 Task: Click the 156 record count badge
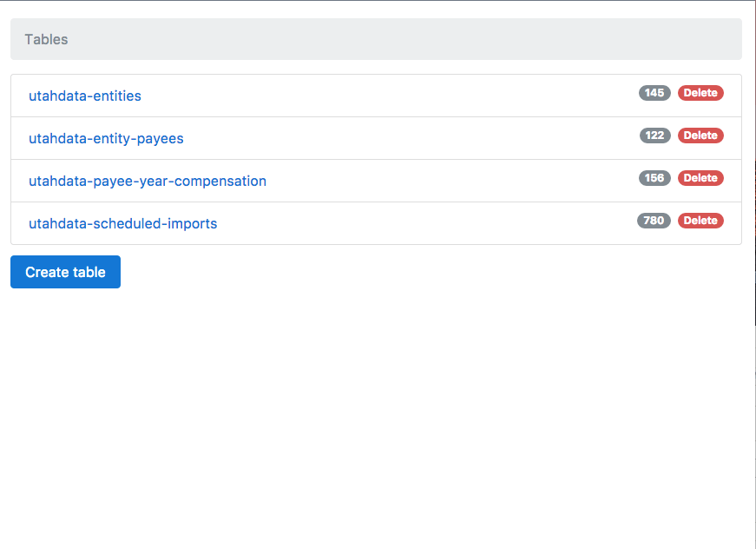[x=654, y=178]
